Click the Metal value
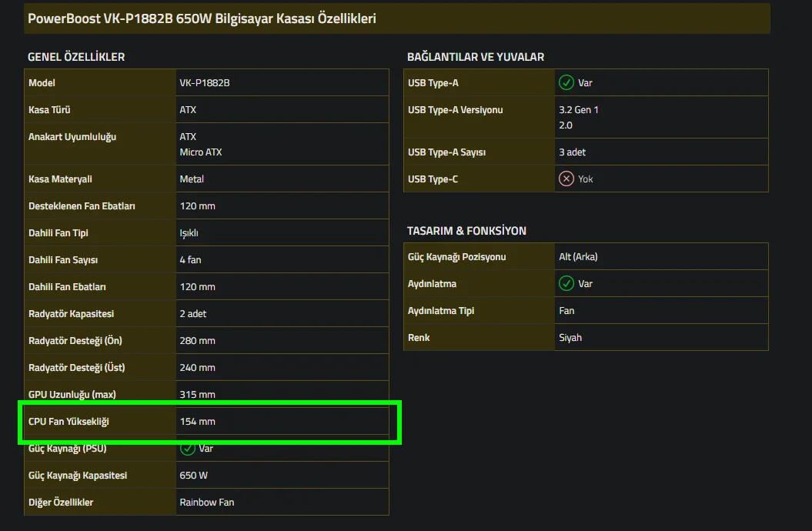The width and height of the screenshot is (812, 531). point(192,179)
